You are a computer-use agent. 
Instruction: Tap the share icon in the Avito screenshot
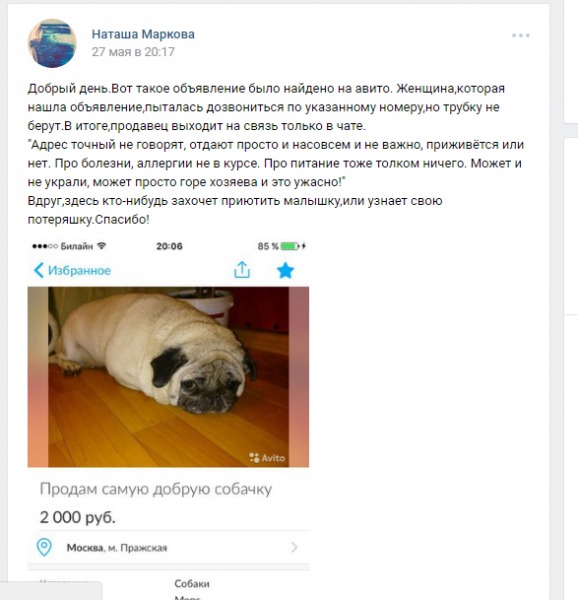[x=242, y=270]
